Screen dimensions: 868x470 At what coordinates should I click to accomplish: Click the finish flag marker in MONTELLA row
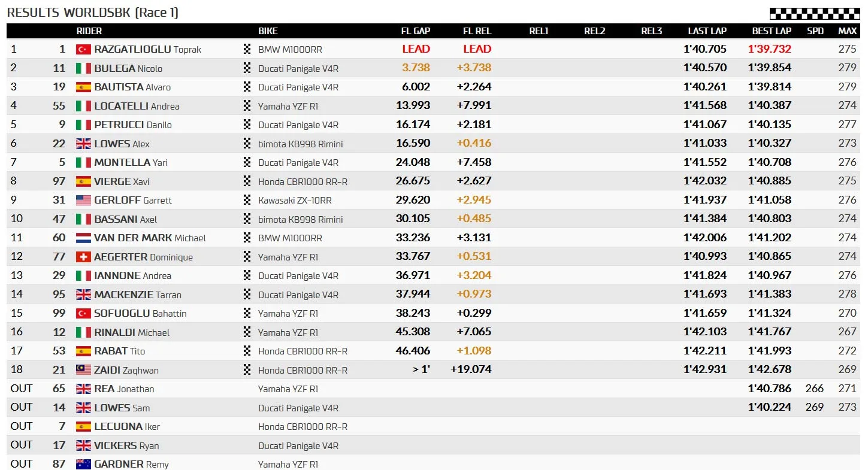click(247, 162)
